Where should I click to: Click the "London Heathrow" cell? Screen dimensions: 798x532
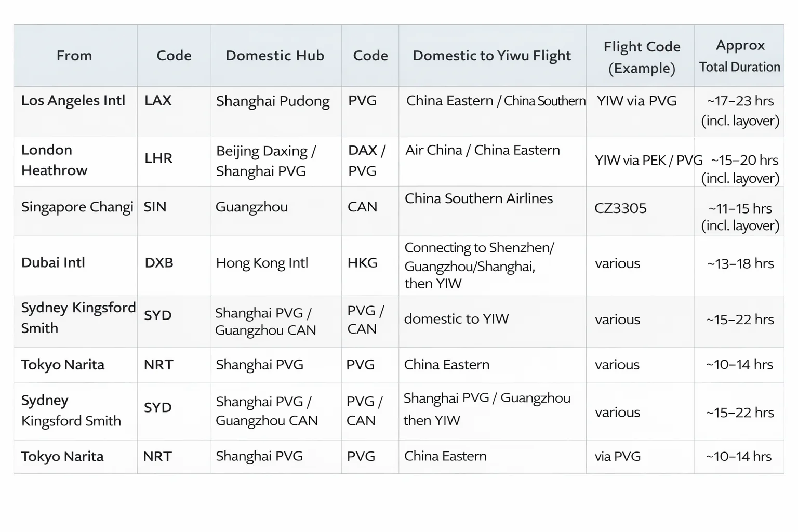tap(55, 160)
